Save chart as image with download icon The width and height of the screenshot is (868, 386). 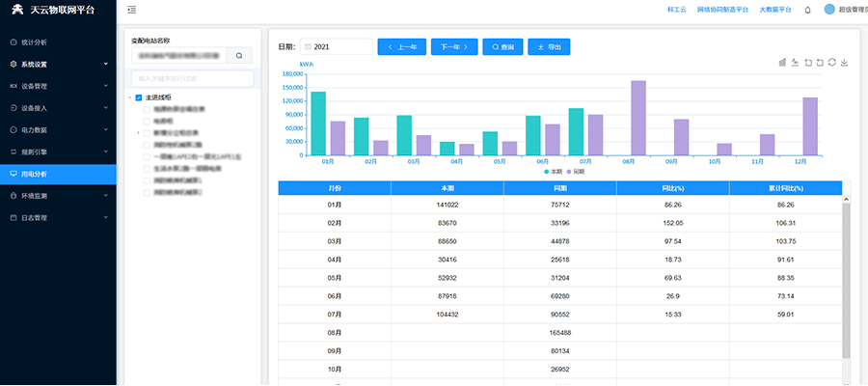845,63
